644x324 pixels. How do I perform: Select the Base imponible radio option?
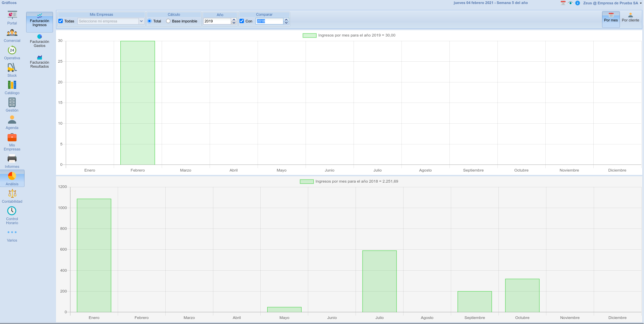[x=168, y=21]
